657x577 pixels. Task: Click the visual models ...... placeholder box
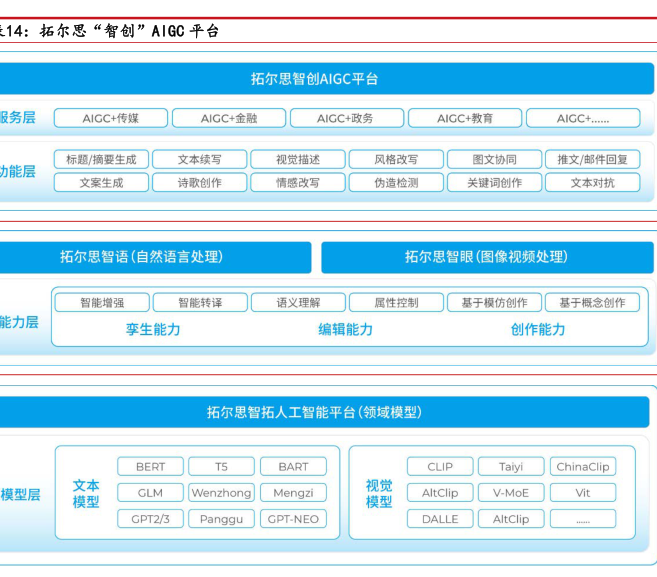[583, 519]
